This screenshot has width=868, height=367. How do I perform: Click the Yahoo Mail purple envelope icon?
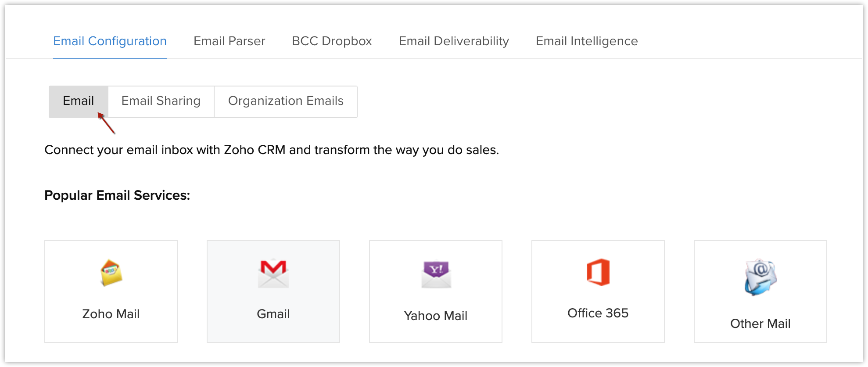pyautogui.click(x=436, y=274)
